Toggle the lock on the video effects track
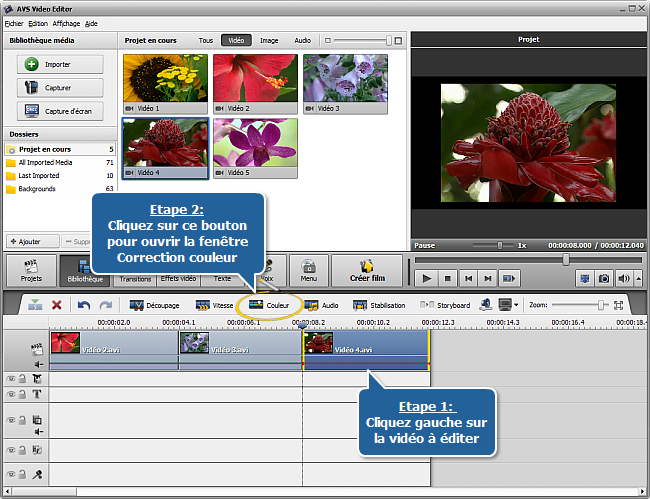Viewport: 650px width, 499px height. [x=23, y=379]
